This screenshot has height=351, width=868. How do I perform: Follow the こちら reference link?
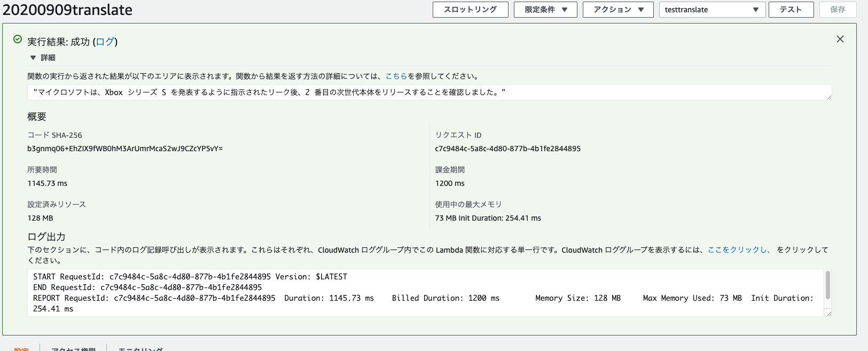click(x=396, y=76)
